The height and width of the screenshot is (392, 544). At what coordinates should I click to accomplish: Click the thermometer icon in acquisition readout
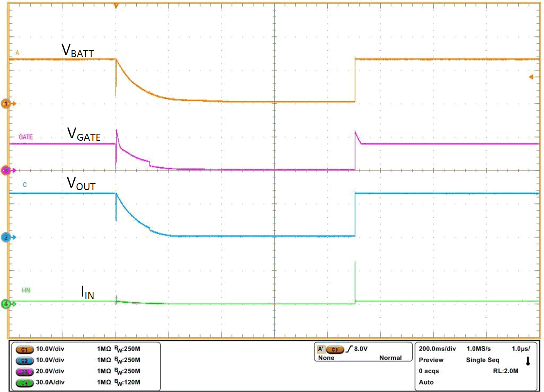528,361
